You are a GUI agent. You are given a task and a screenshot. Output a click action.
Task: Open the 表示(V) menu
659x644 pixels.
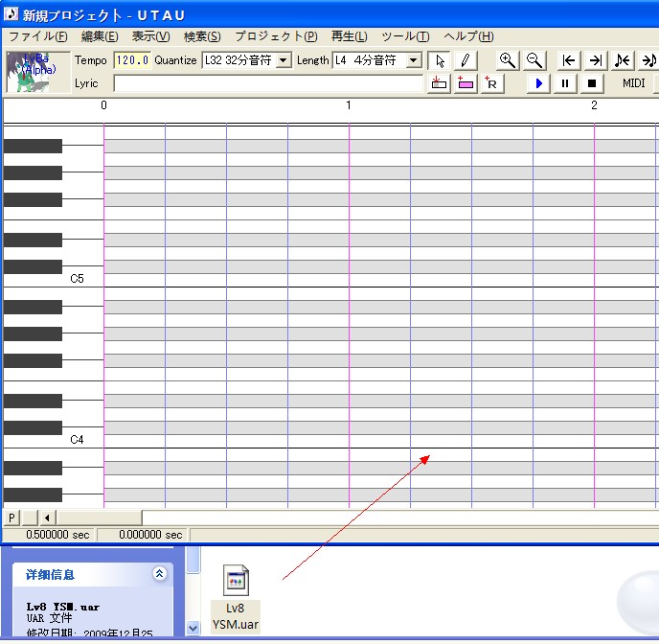(151, 36)
